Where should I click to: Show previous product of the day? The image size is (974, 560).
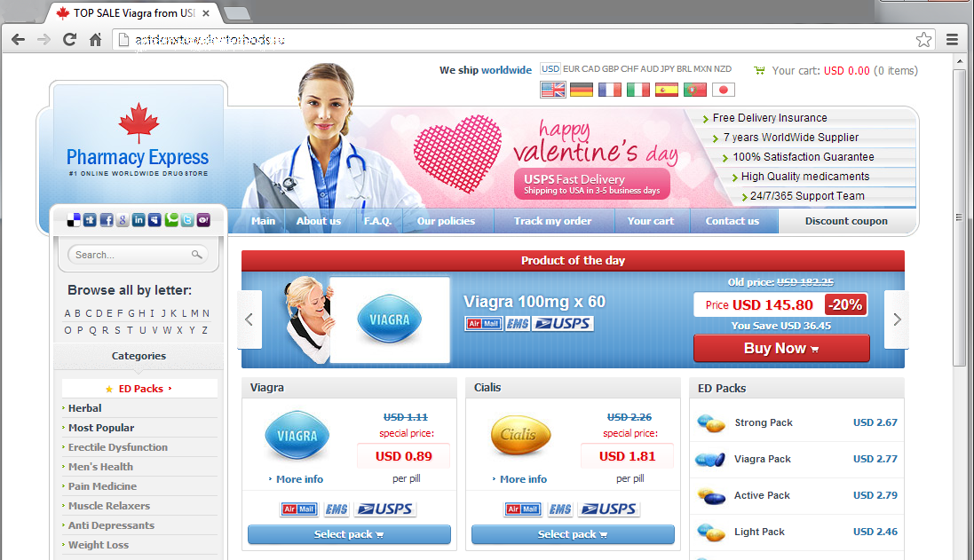pyautogui.click(x=249, y=319)
